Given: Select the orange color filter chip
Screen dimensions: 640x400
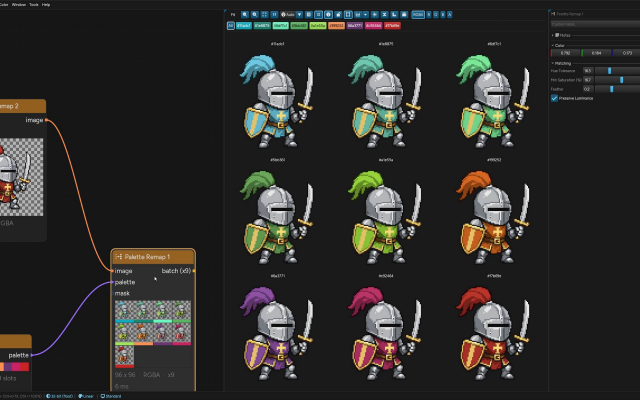Looking at the screenshot, I should click(x=336, y=26).
